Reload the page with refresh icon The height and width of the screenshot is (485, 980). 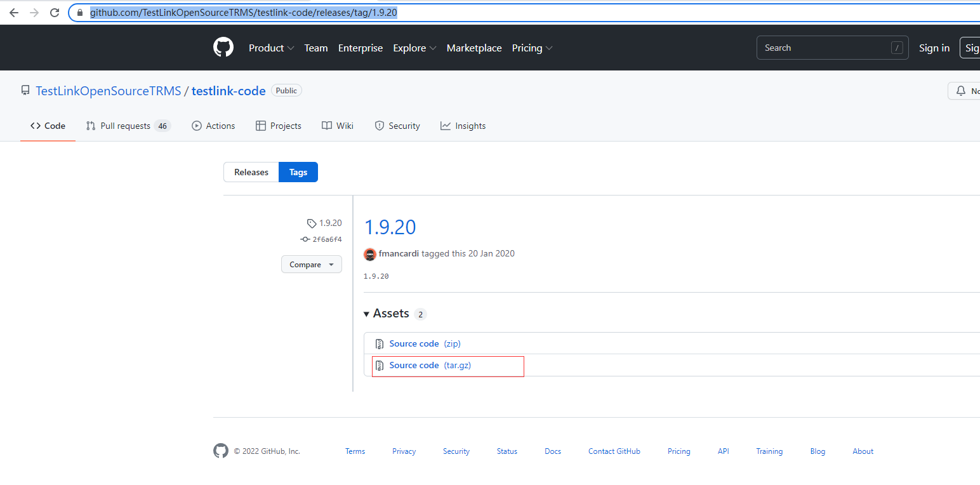click(55, 13)
